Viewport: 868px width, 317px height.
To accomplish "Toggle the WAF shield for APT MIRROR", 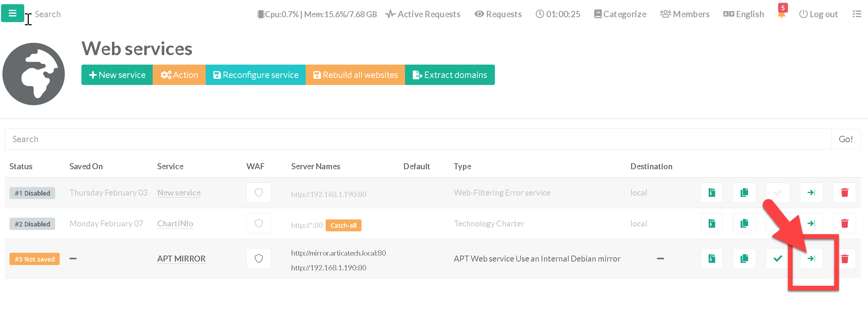I will [x=259, y=259].
